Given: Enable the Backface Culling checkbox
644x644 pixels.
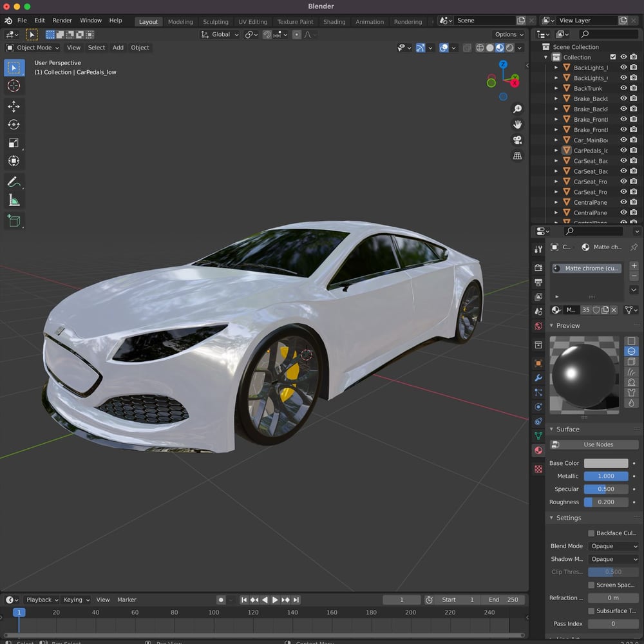Looking at the screenshot, I should pyautogui.click(x=591, y=533).
